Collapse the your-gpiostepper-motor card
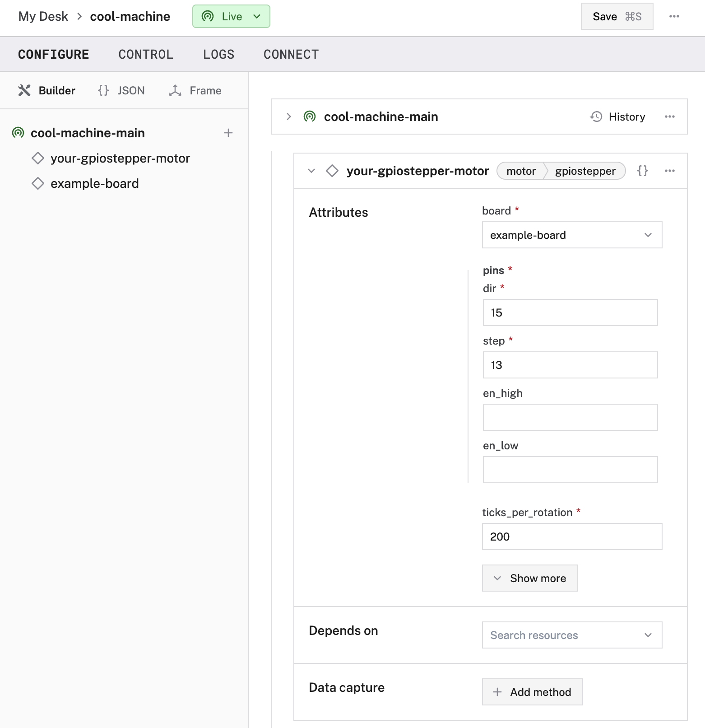The width and height of the screenshot is (705, 728). pos(311,171)
